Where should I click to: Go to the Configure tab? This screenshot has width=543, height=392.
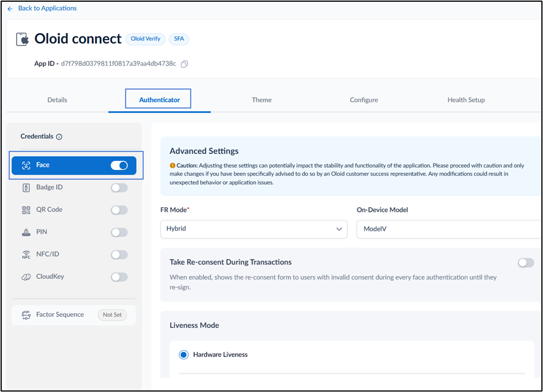(x=363, y=100)
